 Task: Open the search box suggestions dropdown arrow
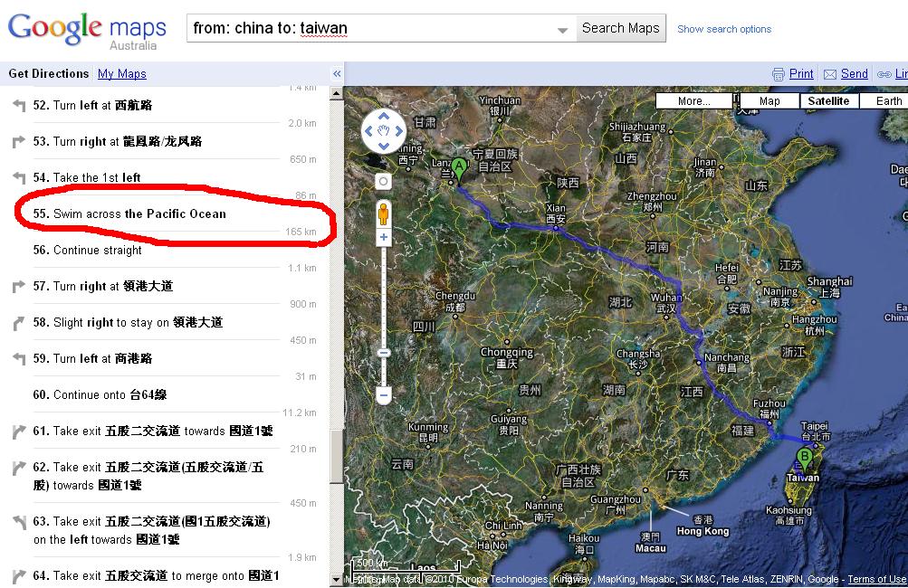[562, 30]
